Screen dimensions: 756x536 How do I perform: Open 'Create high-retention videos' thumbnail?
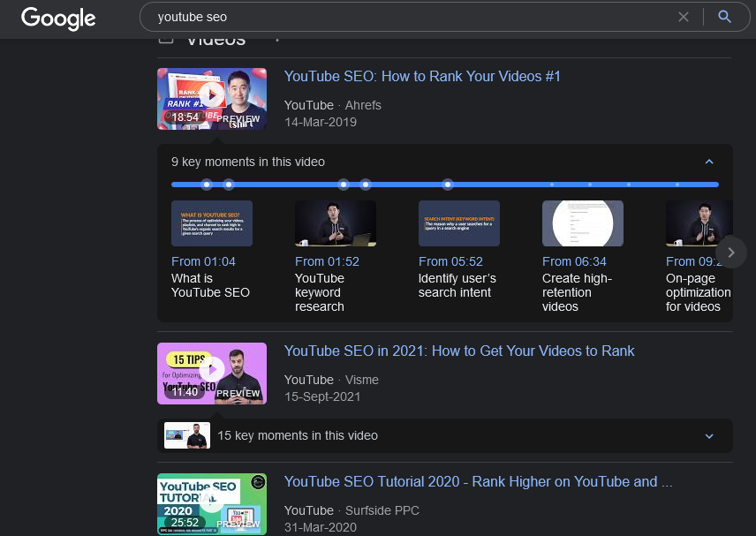coord(582,223)
